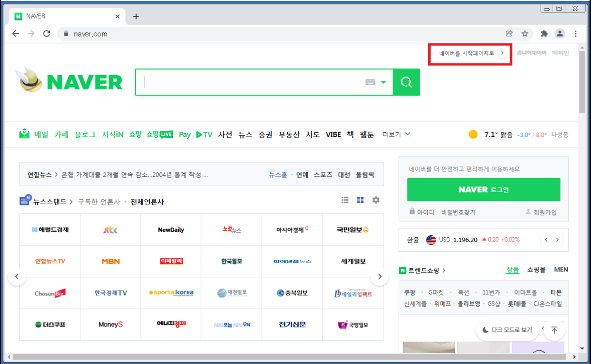
Task: Open the VIBE menu item
Action: pyautogui.click(x=333, y=135)
